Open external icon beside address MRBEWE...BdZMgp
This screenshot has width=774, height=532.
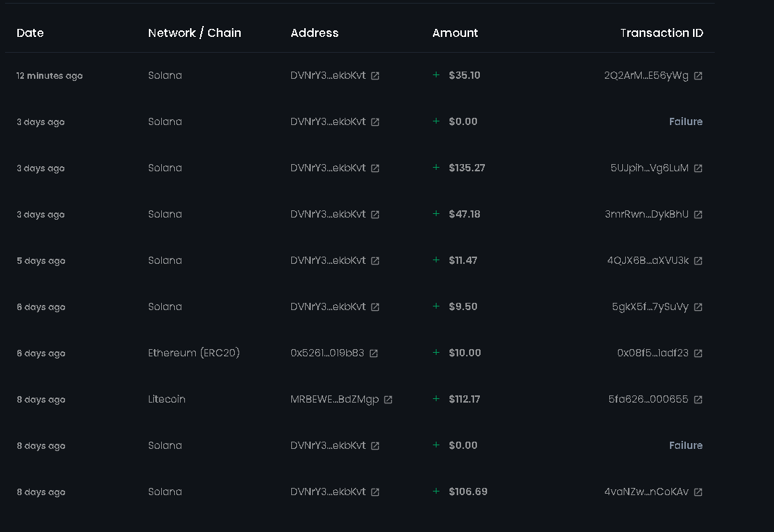tap(388, 400)
